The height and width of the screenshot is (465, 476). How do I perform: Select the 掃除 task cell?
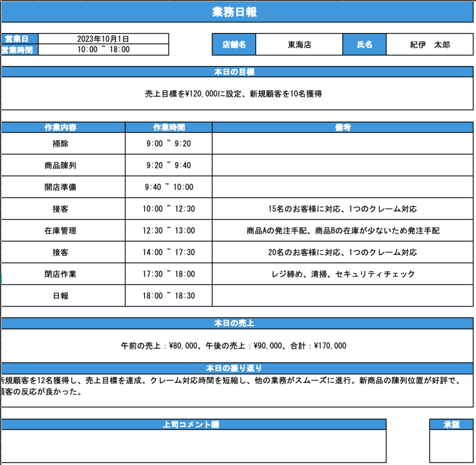point(63,143)
